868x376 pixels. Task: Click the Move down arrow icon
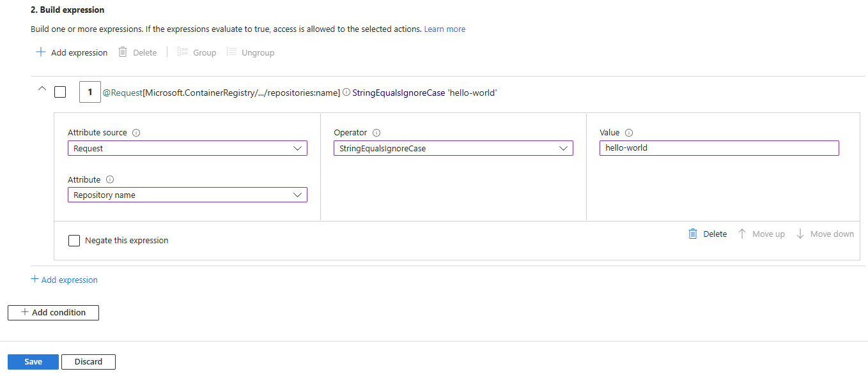[x=800, y=234]
